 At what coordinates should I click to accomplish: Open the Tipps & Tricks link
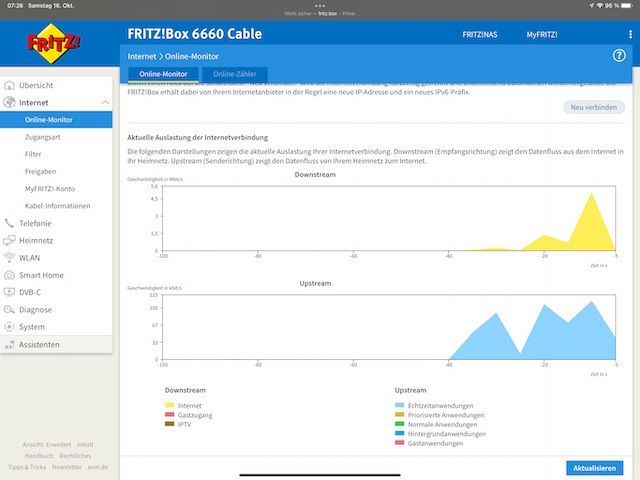[27, 467]
